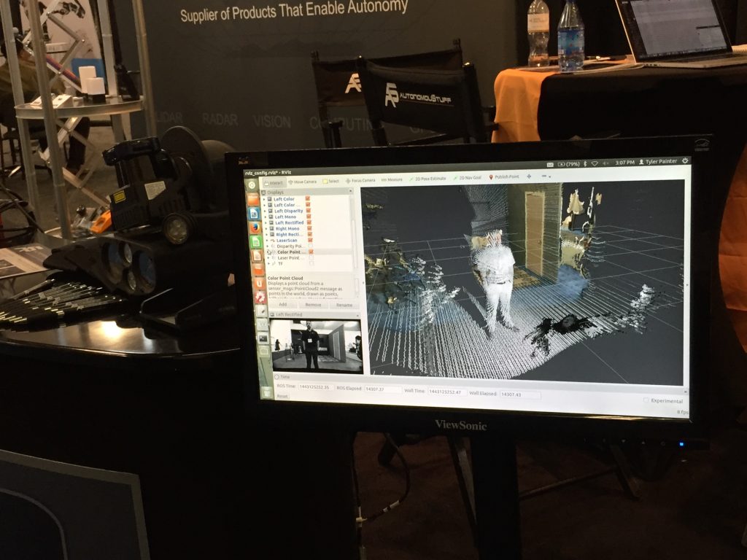
Task: Open LibreOffice Impress from the launcher
Action: 257,256
